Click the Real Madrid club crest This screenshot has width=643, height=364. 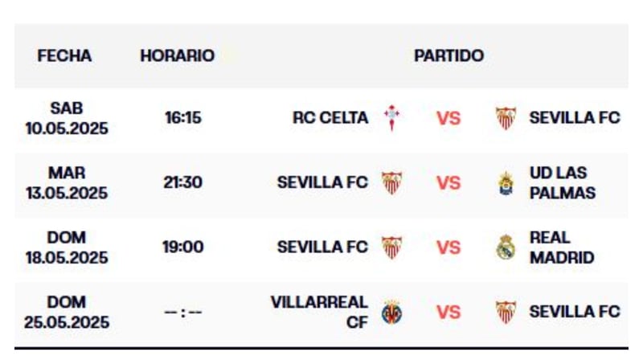506,247
